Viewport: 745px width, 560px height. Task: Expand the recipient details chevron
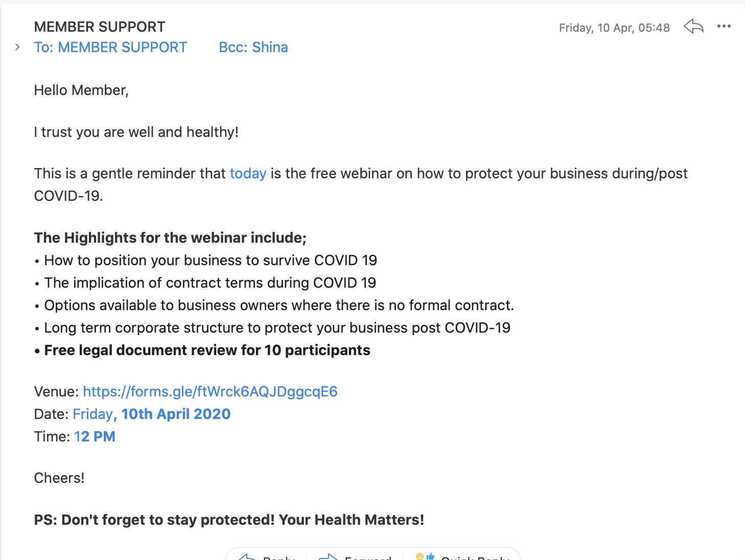(17, 47)
